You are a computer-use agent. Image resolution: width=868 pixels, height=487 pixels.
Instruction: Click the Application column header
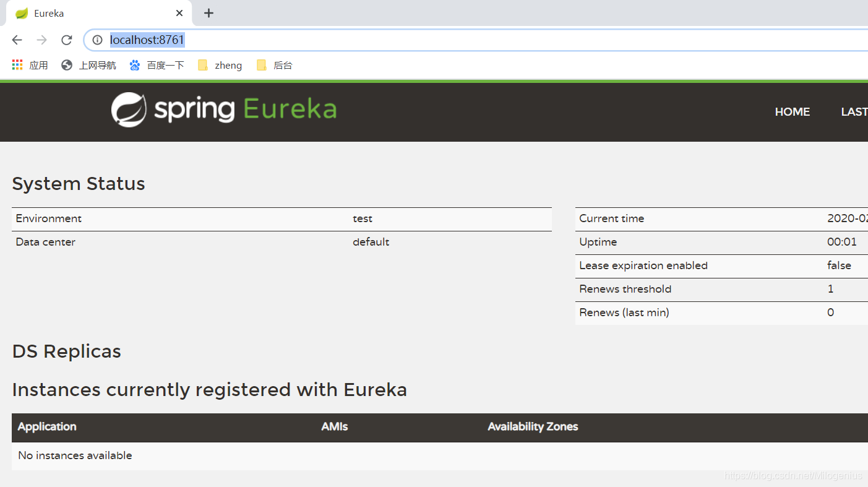click(x=47, y=427)
